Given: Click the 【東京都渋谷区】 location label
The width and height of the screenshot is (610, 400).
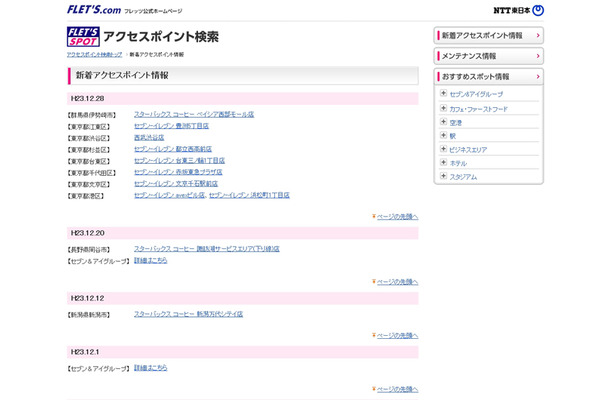Looking at the screenshot, I should (89, 138).
